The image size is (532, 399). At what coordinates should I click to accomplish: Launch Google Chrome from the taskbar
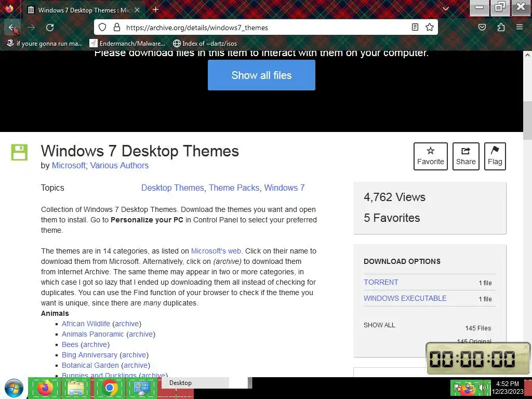coord(109,388)
